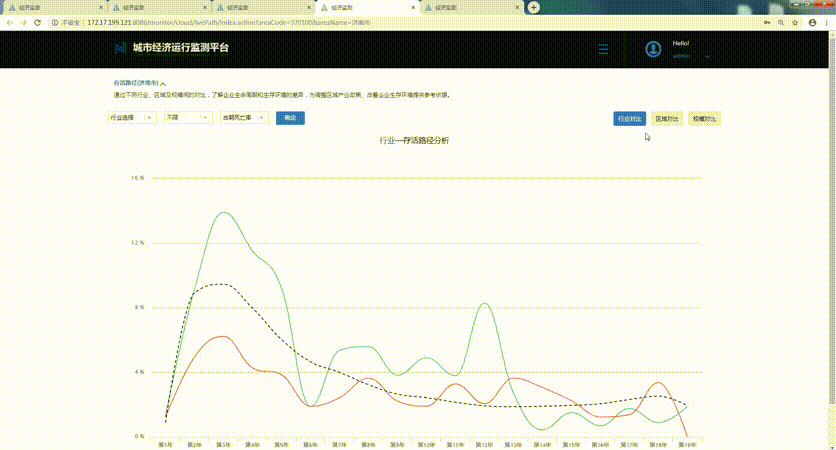Open the site info icon beside 不安全
Image resolution: width=836 pixels, height=450 pixels.
[54, 23]
